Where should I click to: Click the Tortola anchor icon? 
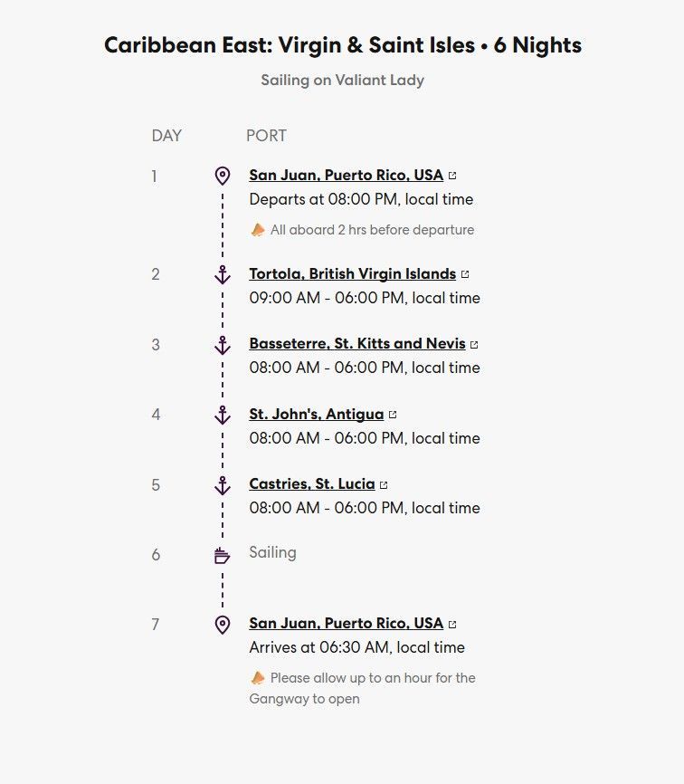click(223, 274)
